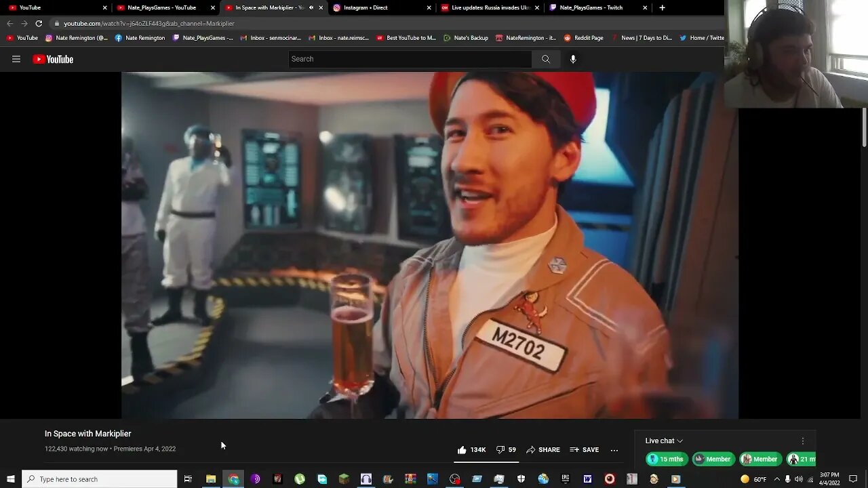The height and width of the screenshot is (488, 868).
Task: Start voice search with microphone icon
Action: click(573, 59)
